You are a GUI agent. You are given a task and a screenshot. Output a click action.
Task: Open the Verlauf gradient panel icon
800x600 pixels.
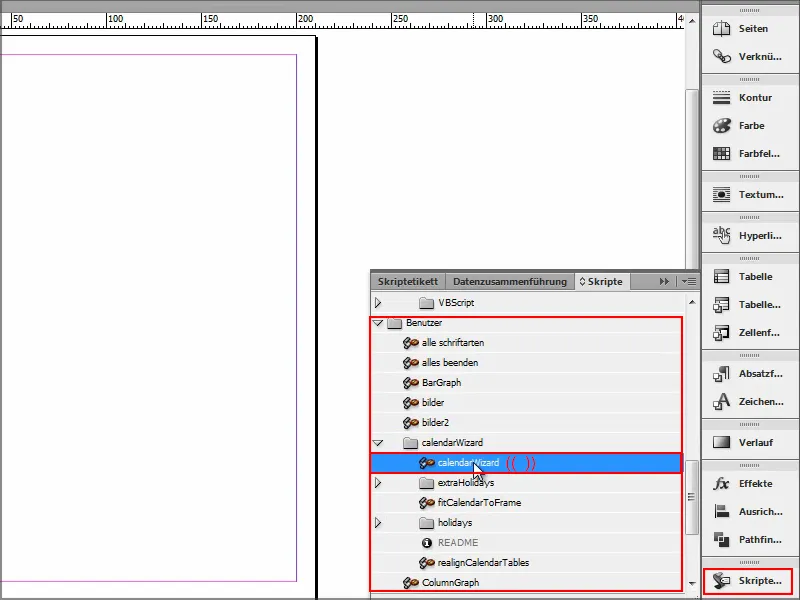pyautogui.click(x=721, y=442)
